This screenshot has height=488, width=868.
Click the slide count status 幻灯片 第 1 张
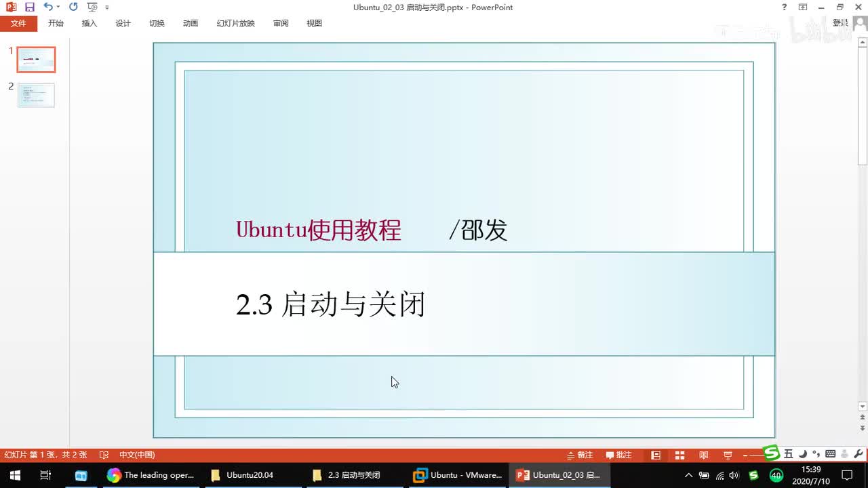click(45, 455)
